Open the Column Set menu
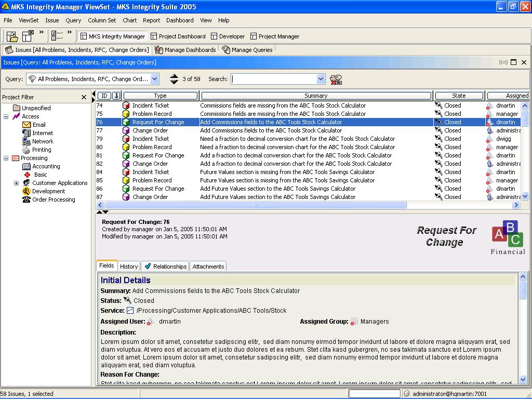Viewport: 532px width, 399px height. (x=102, y=20)
